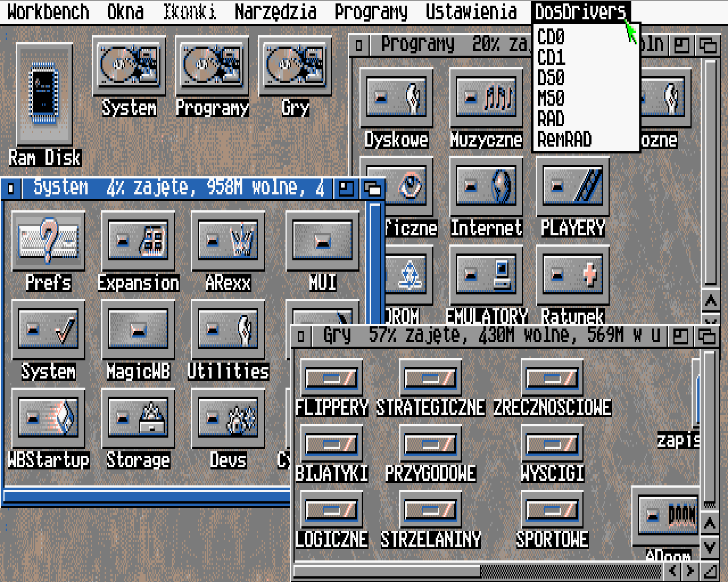The height and width of the screenshot is (582, 728).
Task: Click the Programy window up scroll arrow
Action: [710, 300]
